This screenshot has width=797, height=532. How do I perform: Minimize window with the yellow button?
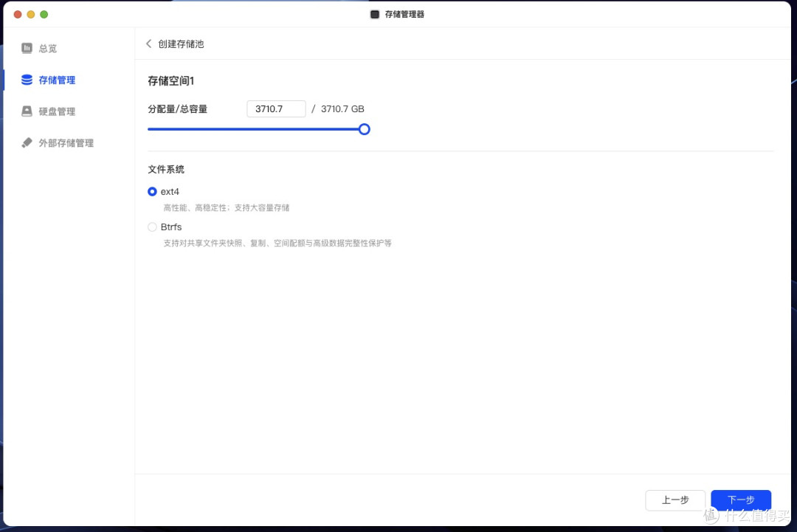[31, 14]
